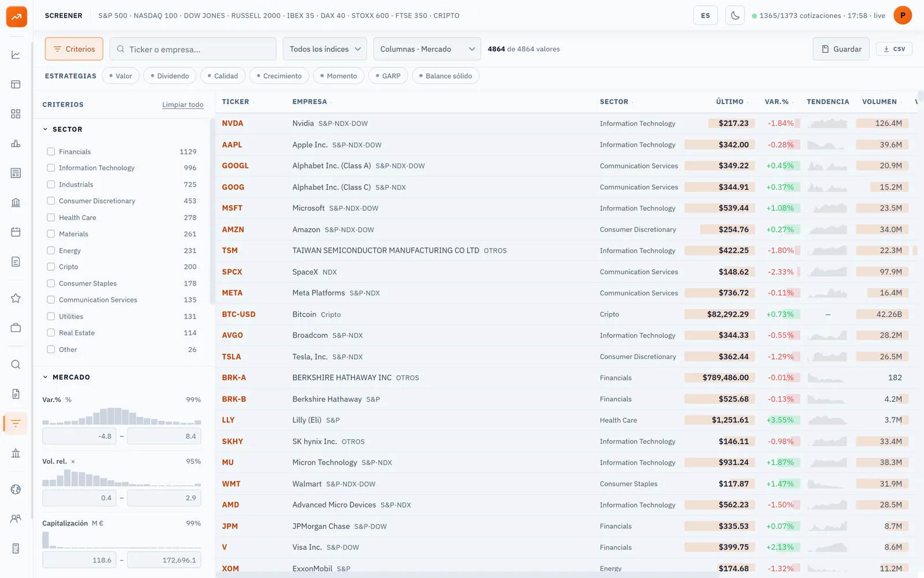Open the bar chart sidebar icon
Screen dimensions: 924x578
click(16, 143)
